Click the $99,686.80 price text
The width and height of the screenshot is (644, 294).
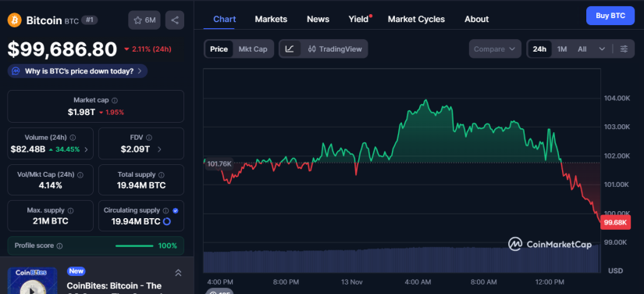point(62,49)
